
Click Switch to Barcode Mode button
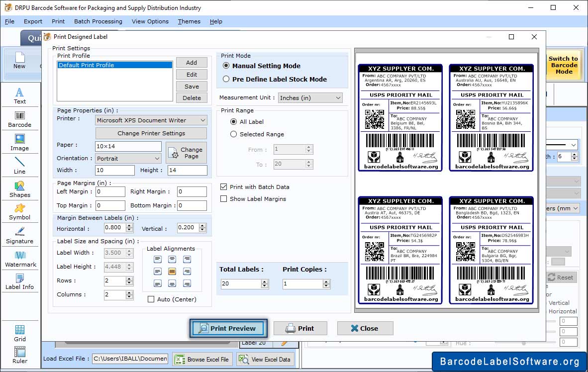tap(563, 65)
